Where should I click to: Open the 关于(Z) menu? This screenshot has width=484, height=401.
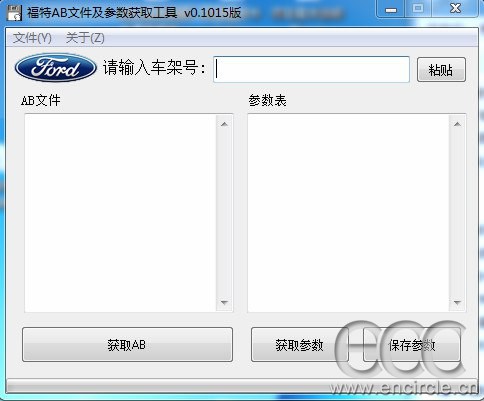point(85,38)
